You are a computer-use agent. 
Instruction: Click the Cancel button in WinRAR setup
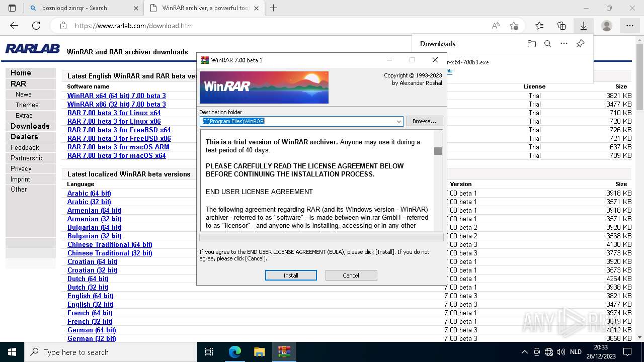(x=351, y=275)
